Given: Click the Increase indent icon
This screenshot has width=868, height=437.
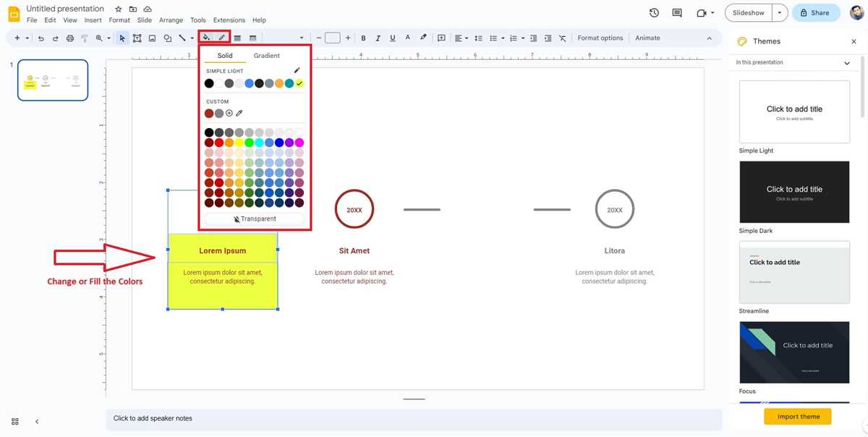Looking at the screenshot, I should pyautogui.click(x=547, y=38).
